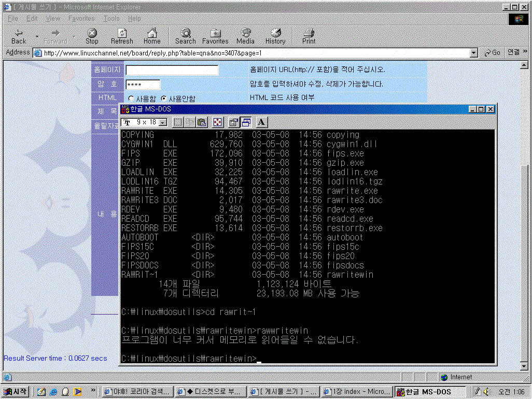This screenshot has height=399, width=532.
Task: Click the Home icon in Internet Explorer
Action: tap(152, 36)
